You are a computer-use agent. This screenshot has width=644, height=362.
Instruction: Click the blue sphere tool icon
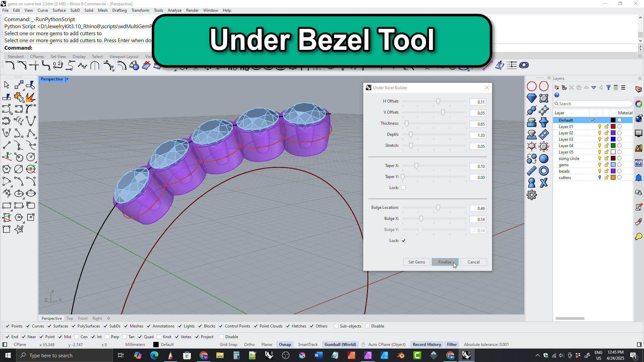coord(544,159)
